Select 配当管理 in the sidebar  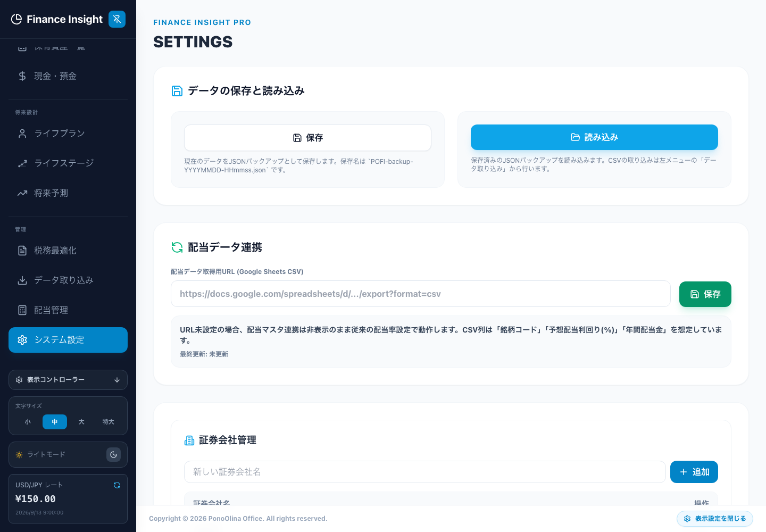click(68, 310)
